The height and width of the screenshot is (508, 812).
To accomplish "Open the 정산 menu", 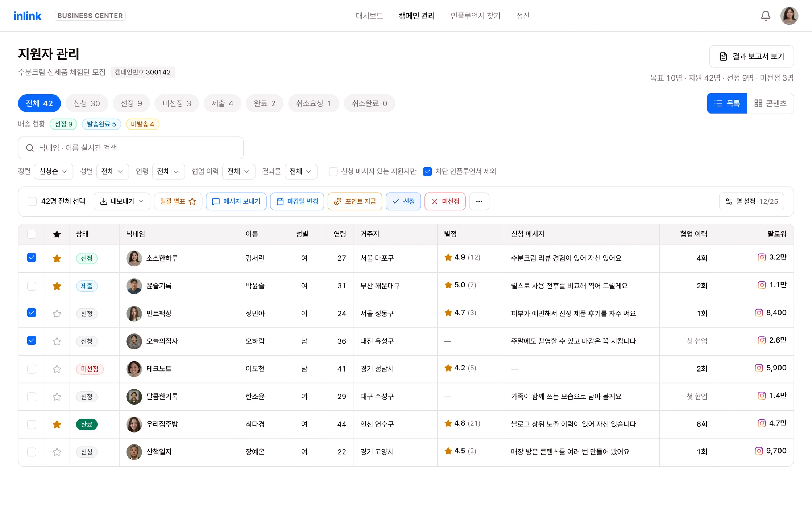I will (x=523, y=16).
